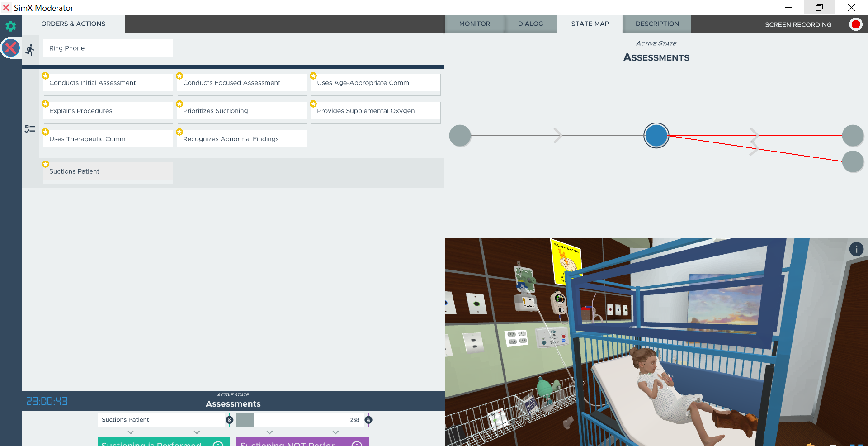This screenshot has width=868, height=446.
Task: Expand the chevron below the 258 timer
Action: click(335, 432)
